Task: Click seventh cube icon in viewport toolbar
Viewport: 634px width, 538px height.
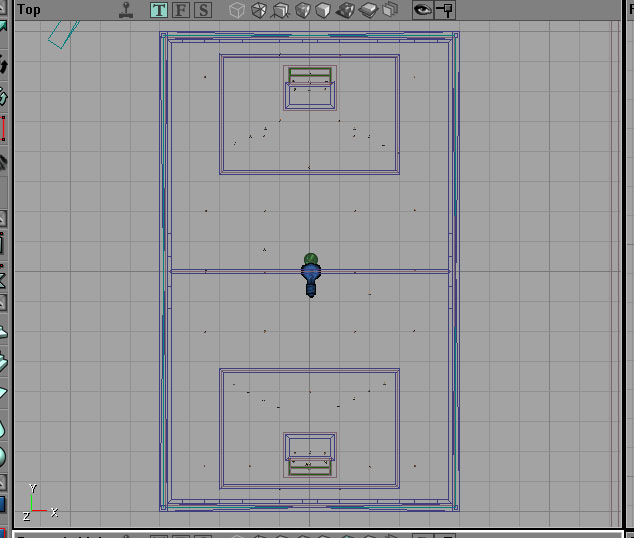Action: [x=367, y=11]
